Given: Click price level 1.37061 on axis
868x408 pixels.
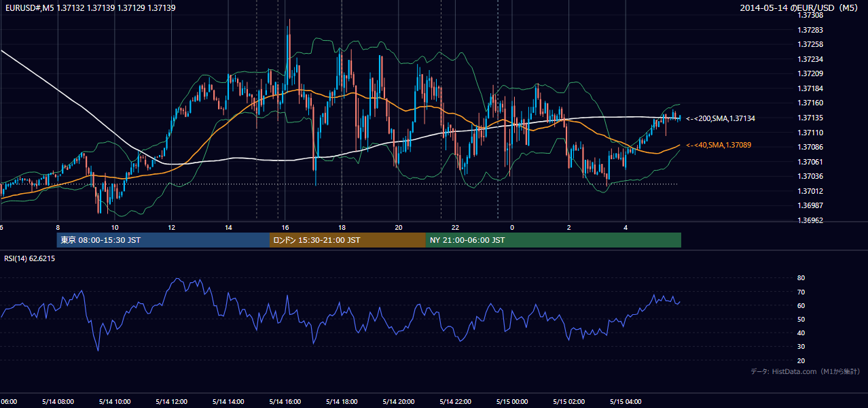Looking at the screenshot, I should pyautogui.click(x=810, y=162).
